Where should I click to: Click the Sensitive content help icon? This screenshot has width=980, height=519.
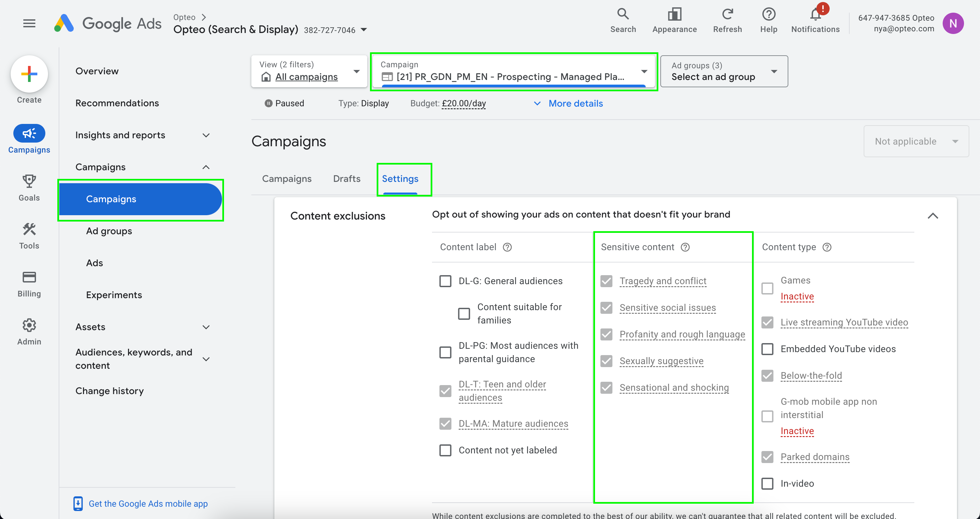click(x=685, y=247)
